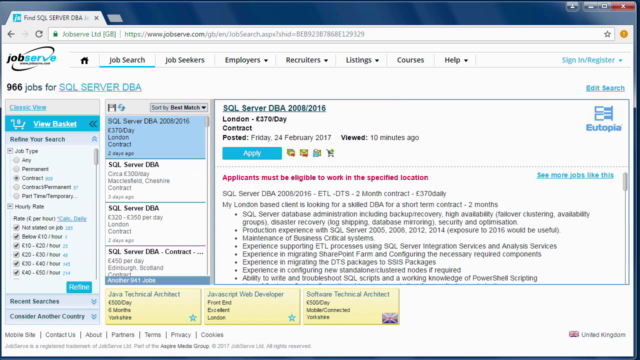Viewport: 640px width, 360px height.
Task: Expand Consider Another Country panel
Action: point(94,316)
